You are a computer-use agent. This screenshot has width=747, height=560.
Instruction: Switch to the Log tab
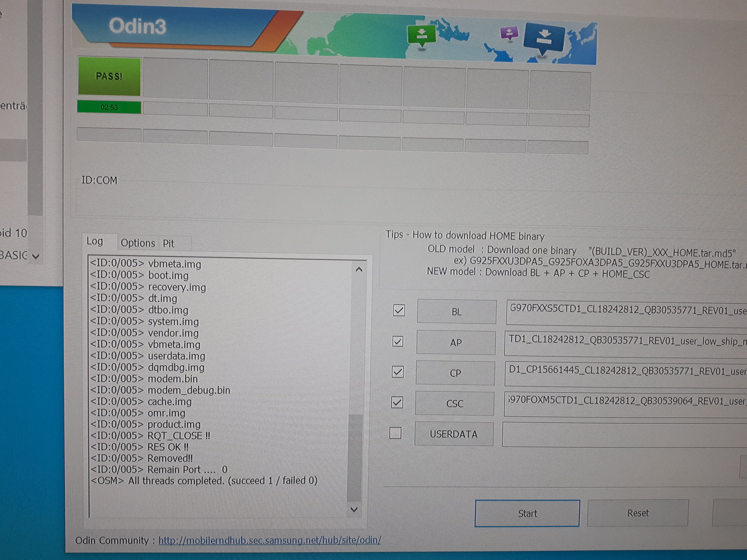[95, 241]
